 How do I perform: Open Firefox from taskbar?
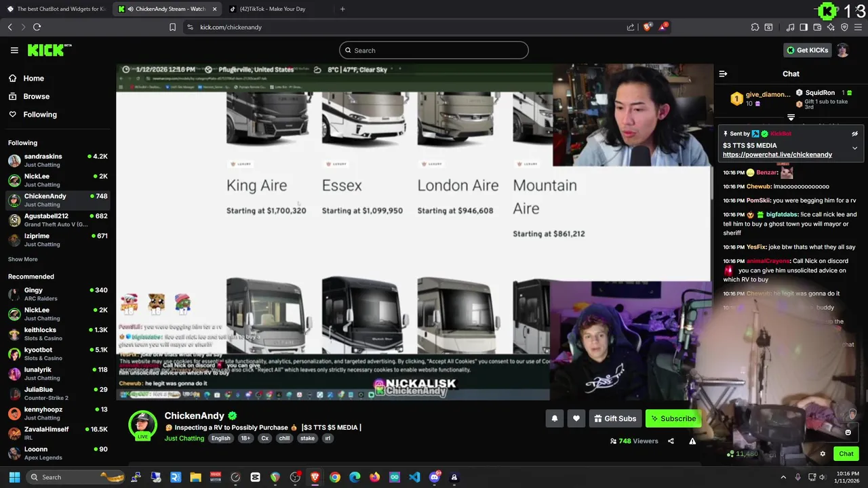pyautogui.click(x=374, y=477)
